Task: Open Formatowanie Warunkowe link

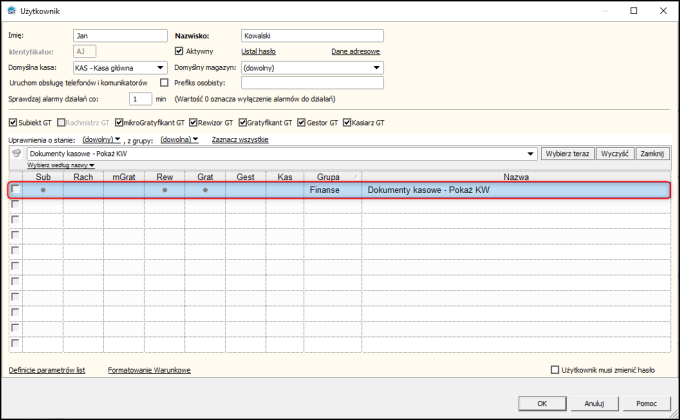Action: point(149,370)
